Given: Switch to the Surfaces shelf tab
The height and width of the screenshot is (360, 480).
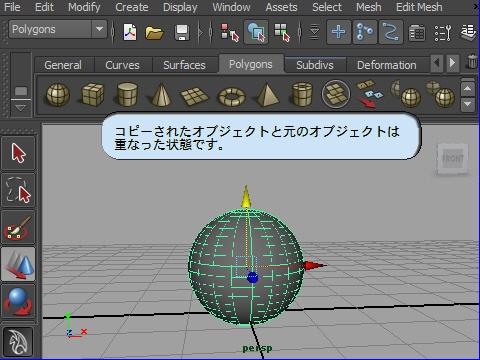Looking at the screenshot, I should [x=184, y=65].
